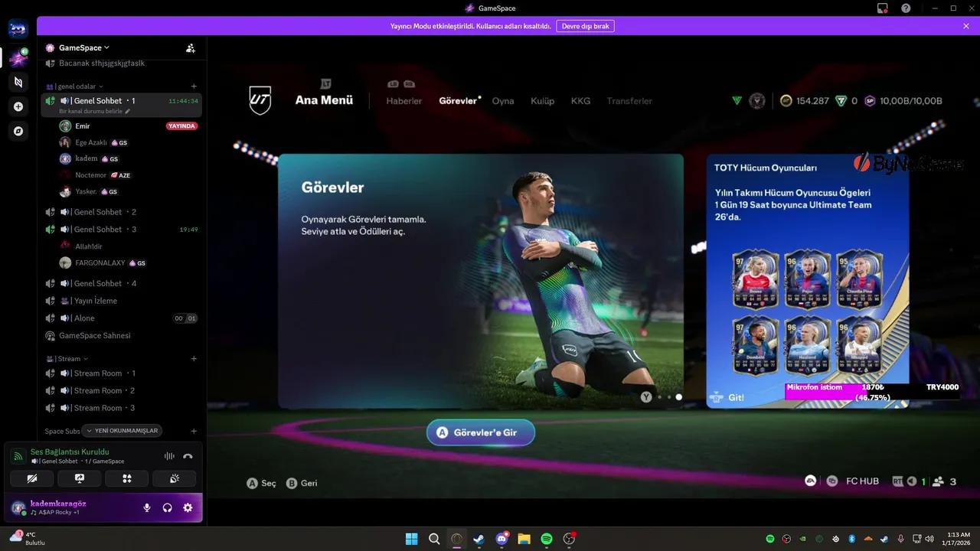Join Stream Room 1 voice channel
Screen dimensions: 980x551
tap(122, 373)
